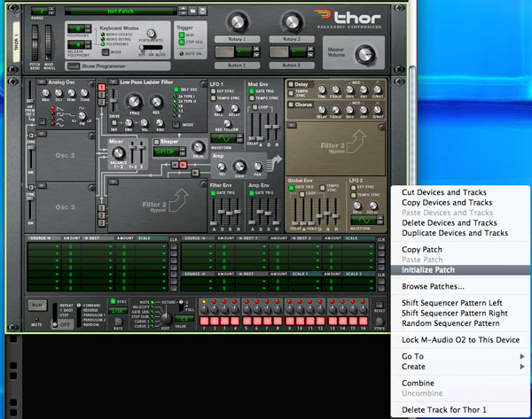Enable the Shaper section
532x419 pixels.
[x=156, y=142]
